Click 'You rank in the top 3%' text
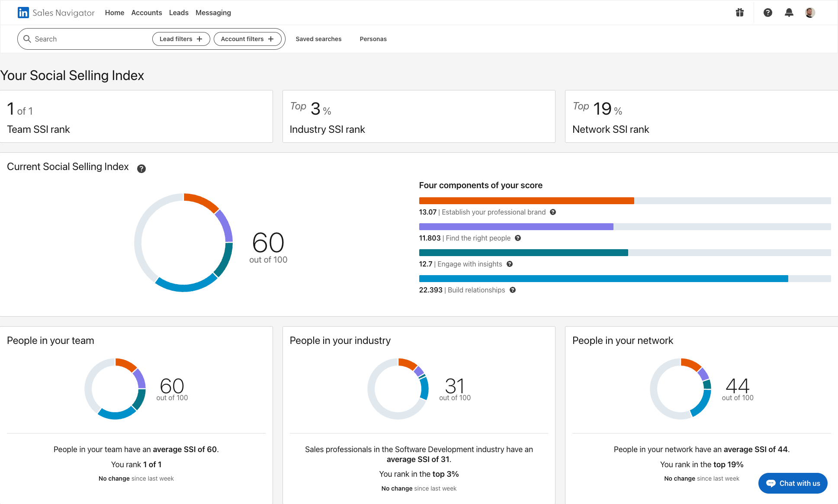This screenshot has height=504, width=838. click(x=419, y=474)
